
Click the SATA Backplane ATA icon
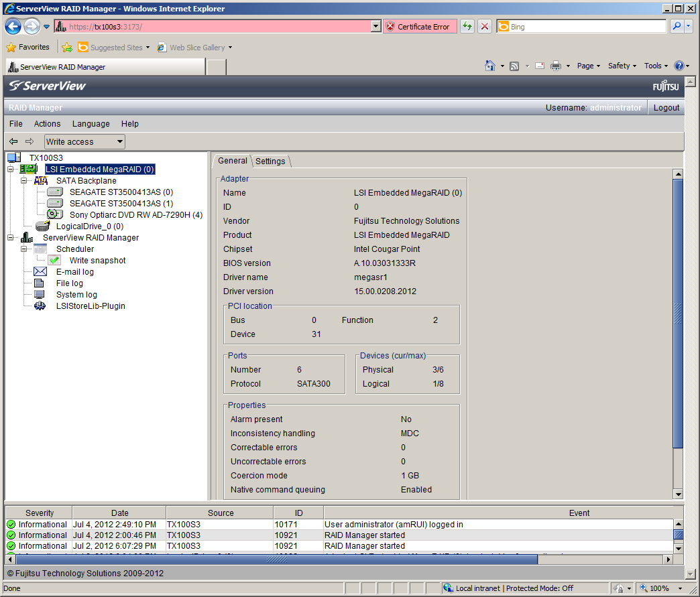tap(41, 181)
